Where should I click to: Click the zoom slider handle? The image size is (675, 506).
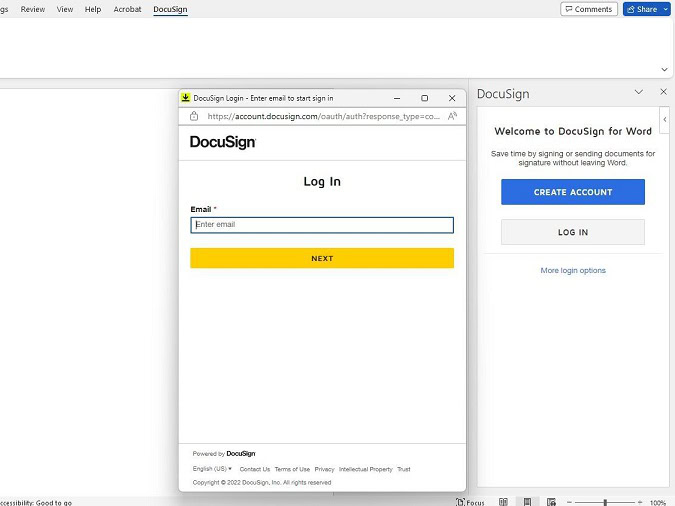click(604, 502)
